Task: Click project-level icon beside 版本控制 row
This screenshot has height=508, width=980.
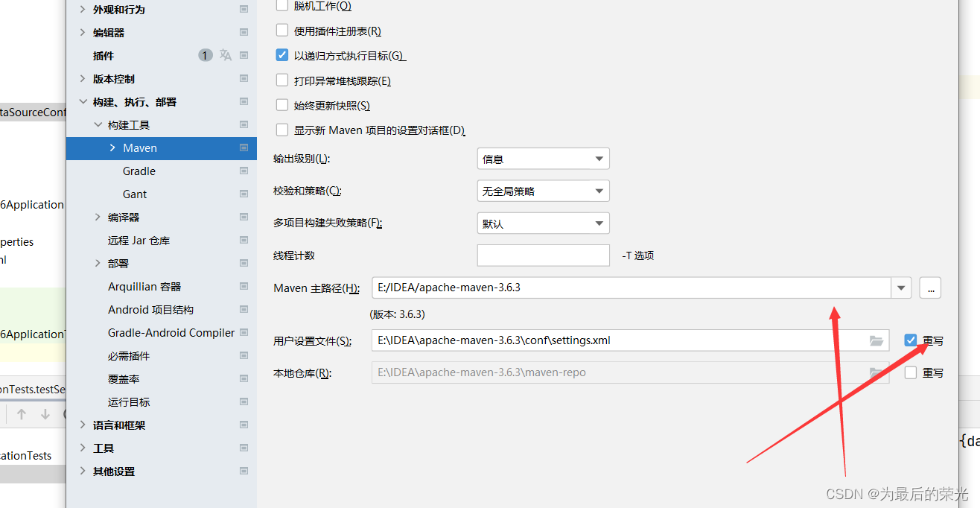Action: click(x=244, y=79)
